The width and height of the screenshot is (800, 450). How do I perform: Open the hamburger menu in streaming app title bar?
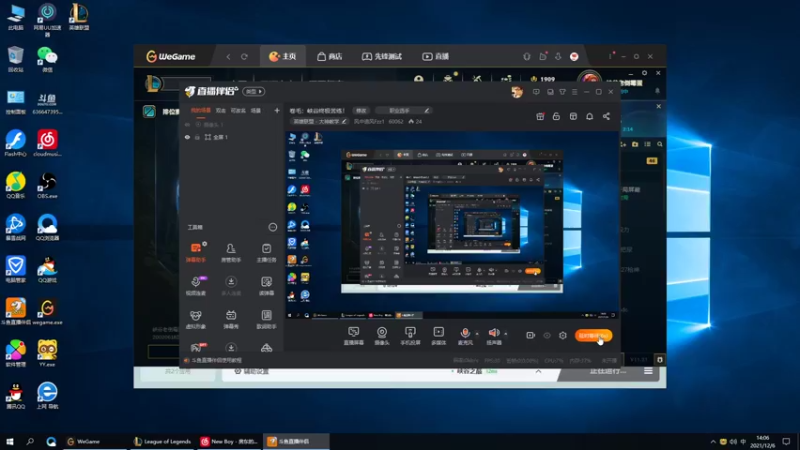574,92
